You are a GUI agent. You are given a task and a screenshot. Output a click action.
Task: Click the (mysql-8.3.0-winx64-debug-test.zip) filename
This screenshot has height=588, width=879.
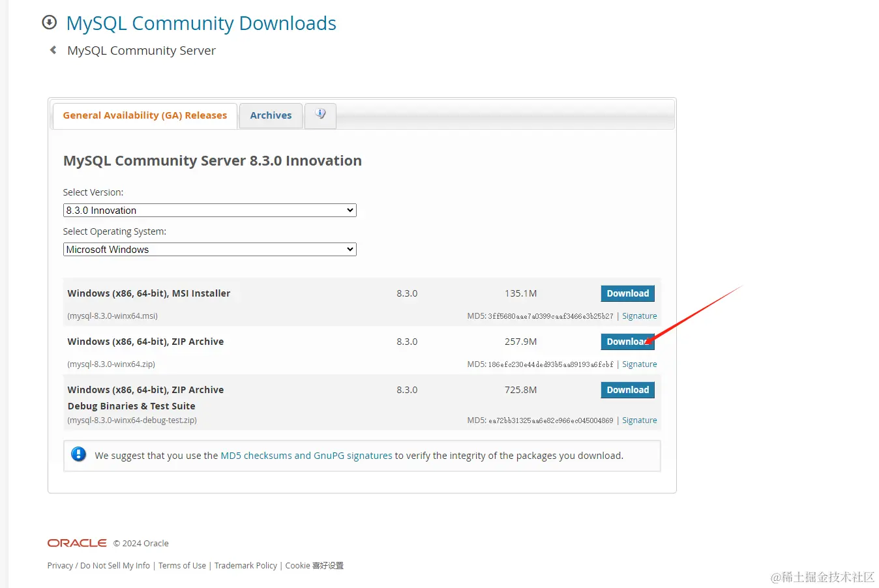point(132,420)
